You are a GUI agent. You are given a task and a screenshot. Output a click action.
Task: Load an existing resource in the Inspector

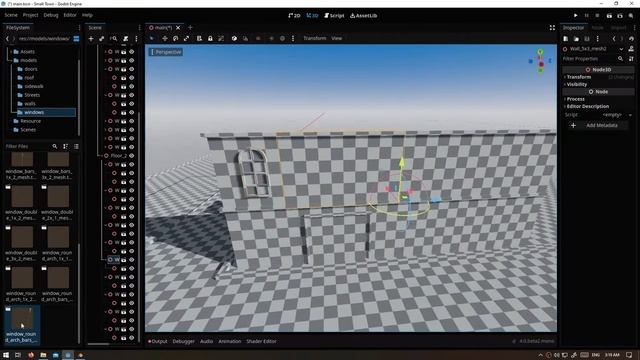click(x=576, y=39)
